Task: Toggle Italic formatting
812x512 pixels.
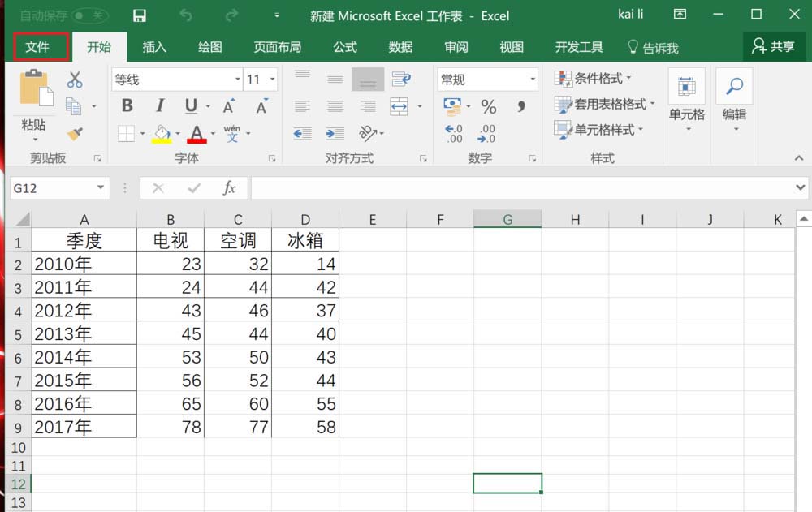Action: pyautogui.click(x=160, y=106)
